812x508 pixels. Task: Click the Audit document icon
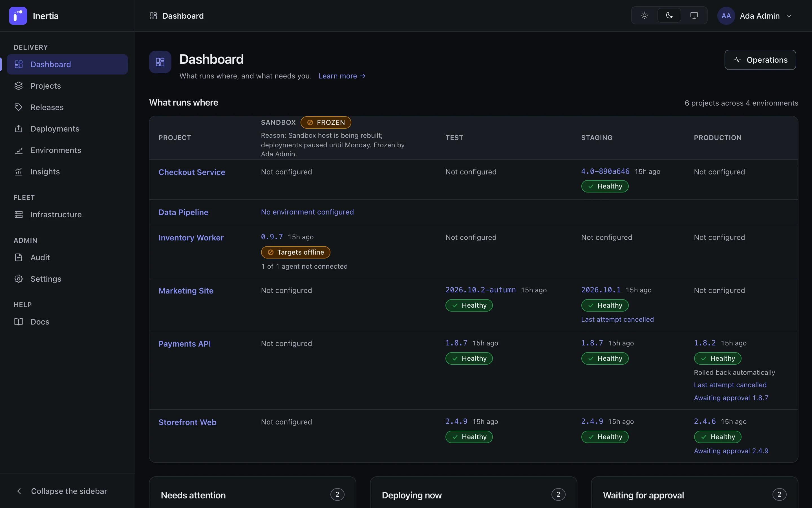coord(18,257)
